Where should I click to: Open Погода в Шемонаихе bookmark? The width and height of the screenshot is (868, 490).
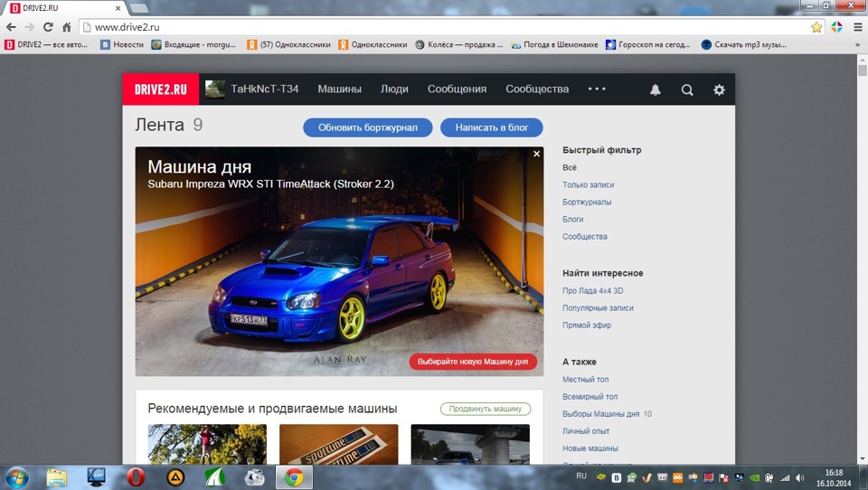(554, 45)
